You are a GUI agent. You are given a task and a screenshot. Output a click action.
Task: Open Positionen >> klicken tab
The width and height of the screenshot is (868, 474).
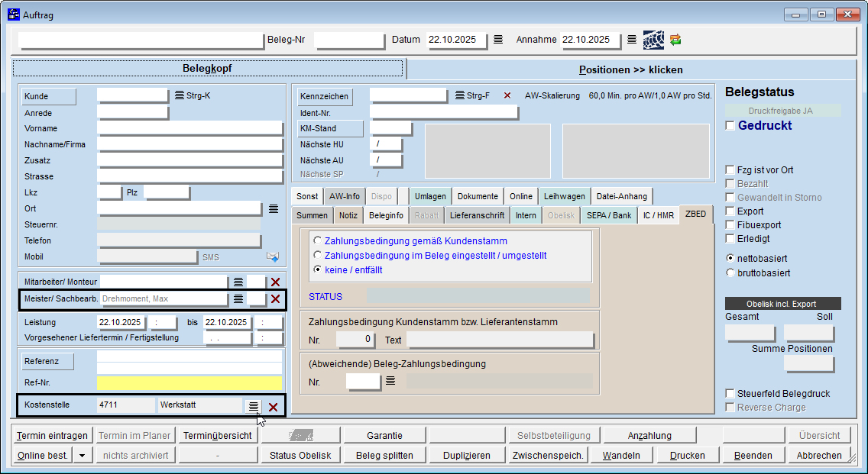630,69
